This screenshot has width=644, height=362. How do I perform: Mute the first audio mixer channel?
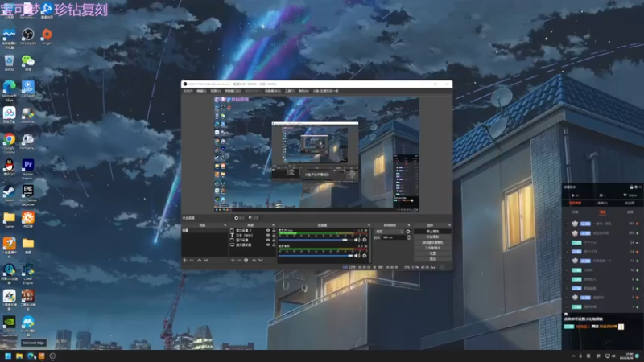357,240
